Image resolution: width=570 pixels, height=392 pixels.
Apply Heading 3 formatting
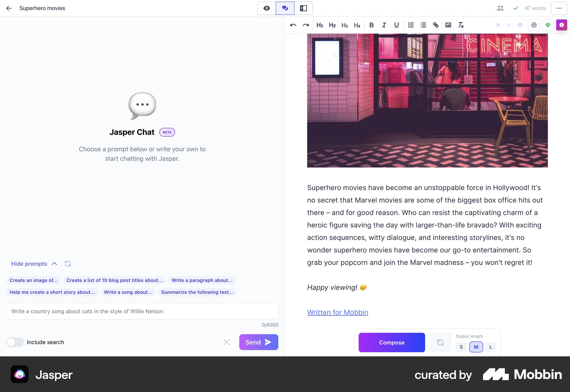(x=345, y=25)
